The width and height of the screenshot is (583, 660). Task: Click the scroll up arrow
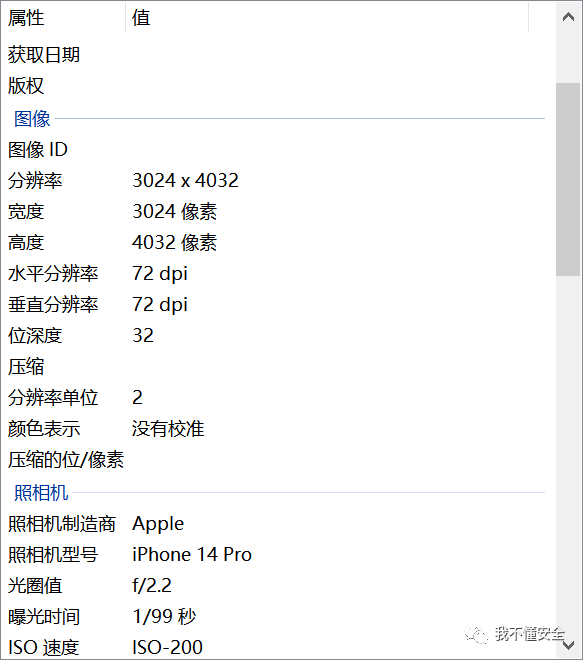tap(568, 17)
